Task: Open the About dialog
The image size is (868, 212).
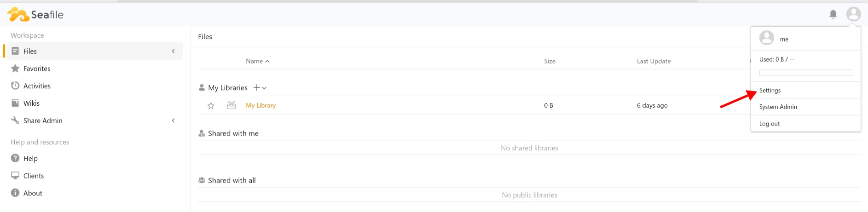Action: (33, 194)
